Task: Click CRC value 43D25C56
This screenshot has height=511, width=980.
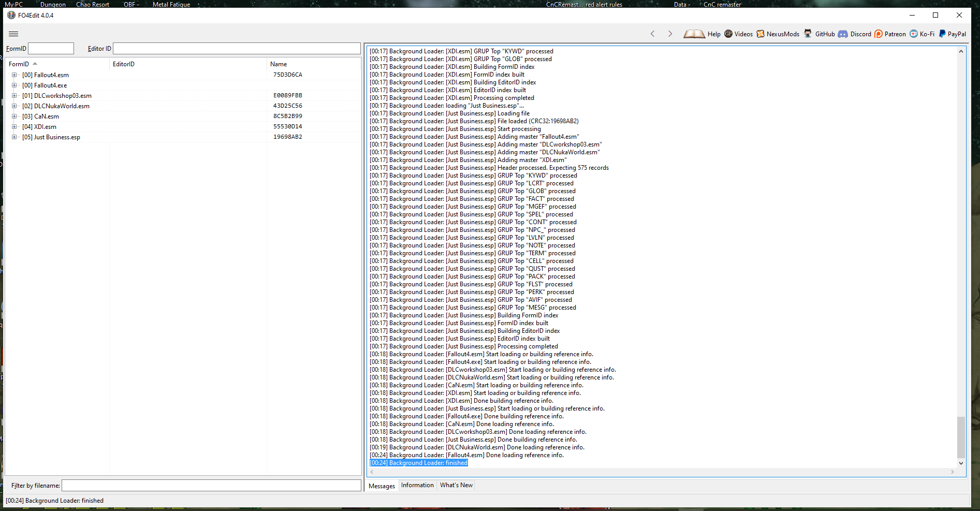Action: click(x=288, y=106)
